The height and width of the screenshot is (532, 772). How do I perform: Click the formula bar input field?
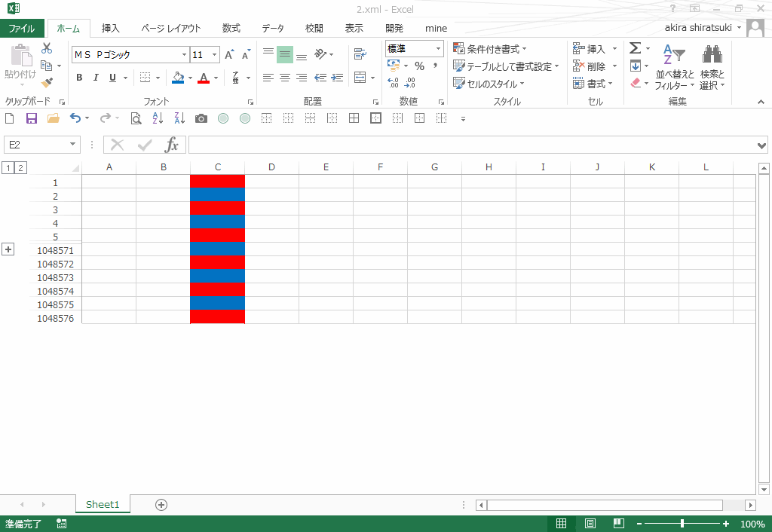(x=472, y=145)
